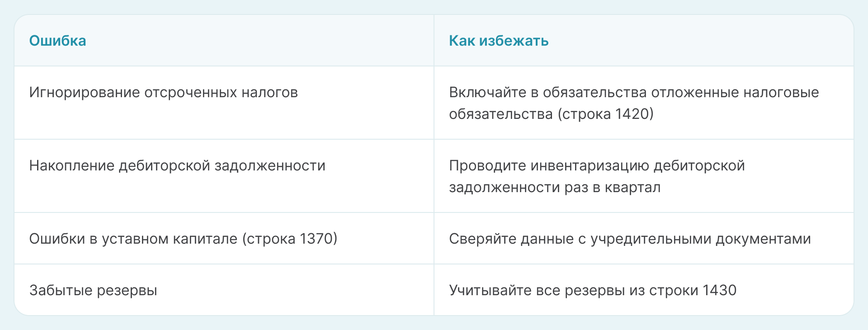Click the number 1430 in the table
Image resolution: width=868 pixels, height=330 pixels.
[x=719, y=290]
